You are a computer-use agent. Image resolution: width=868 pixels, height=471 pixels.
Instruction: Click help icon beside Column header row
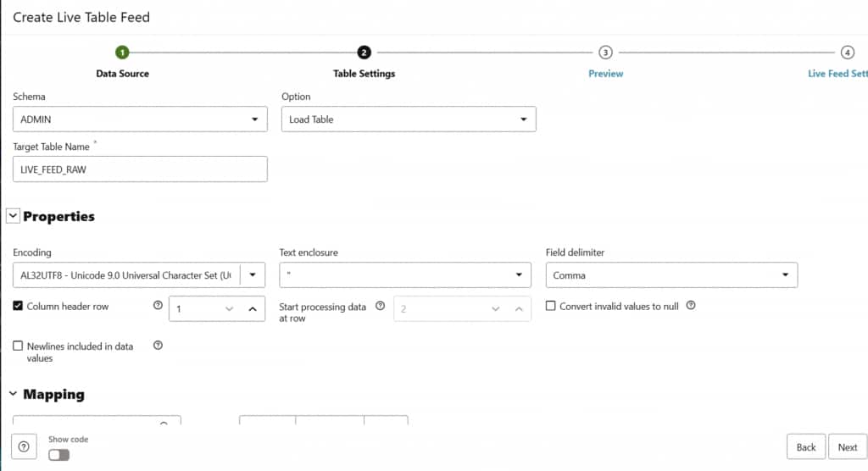158,306
